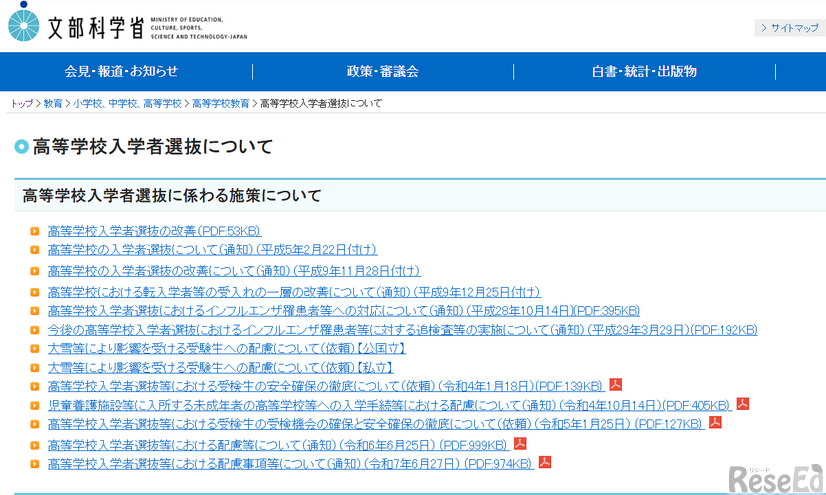This screenshot has height=495, width=826.
Task: Click the MEXT ministry logo
Action: point(113,26)
